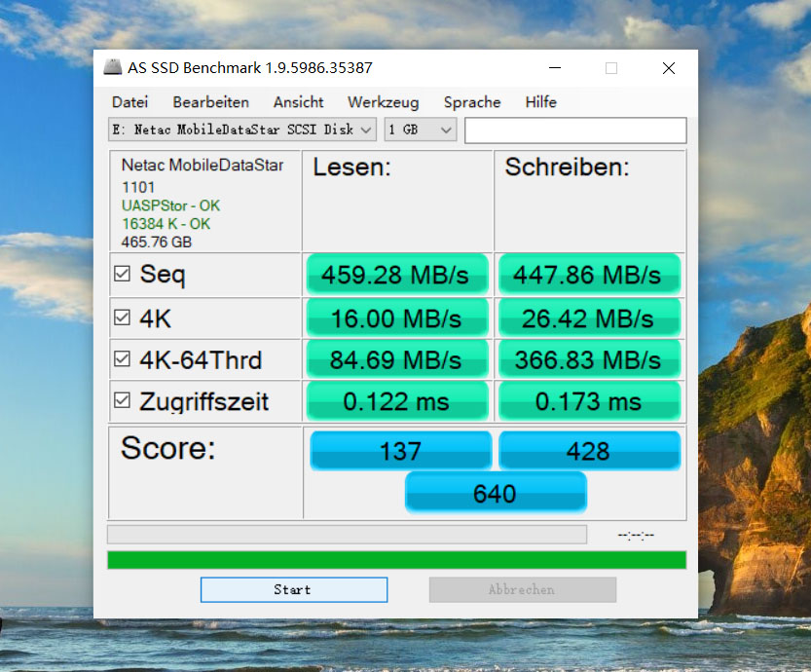This screenshot has width=811, height=672.
Task: Click the Schreiben: column header
Action: coord(567,168)
